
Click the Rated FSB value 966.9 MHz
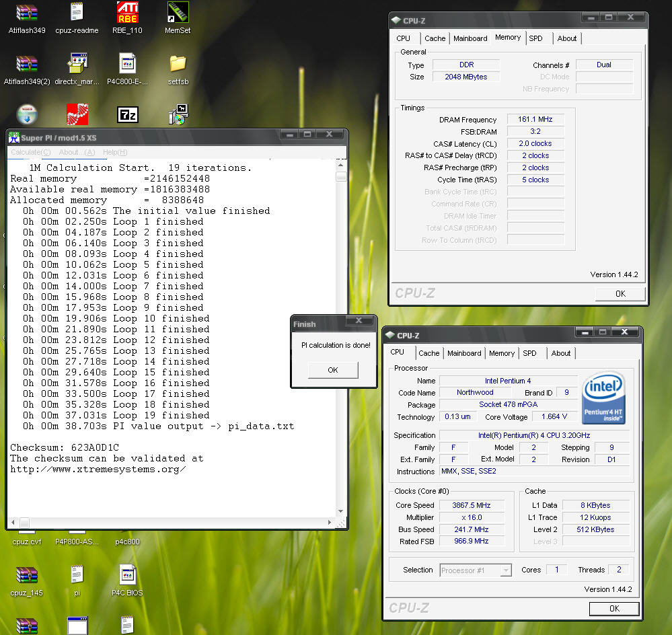[x=472, y=541]
